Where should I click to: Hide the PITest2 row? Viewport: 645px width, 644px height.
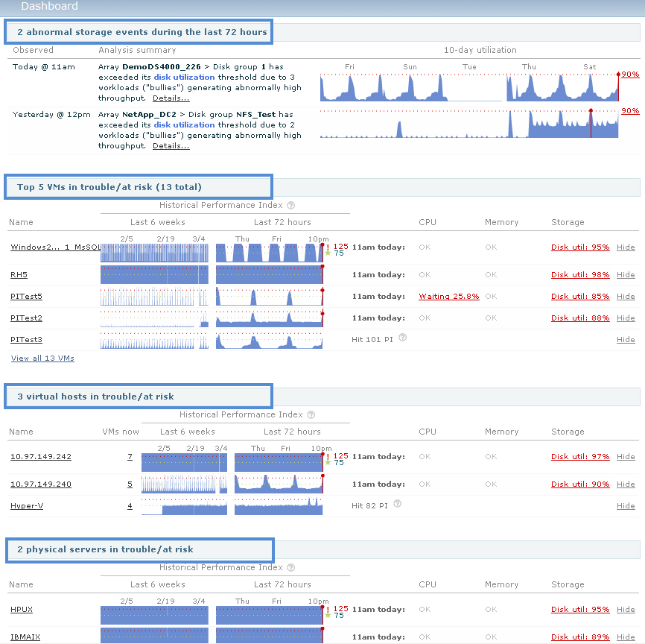click(x=626, y=318)
